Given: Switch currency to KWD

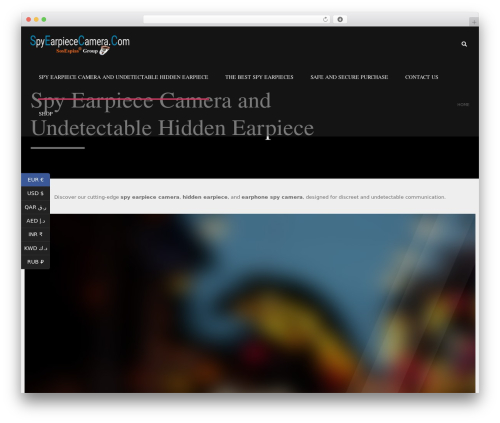Looking at the screenshot, I should click(x=35, y=248).
